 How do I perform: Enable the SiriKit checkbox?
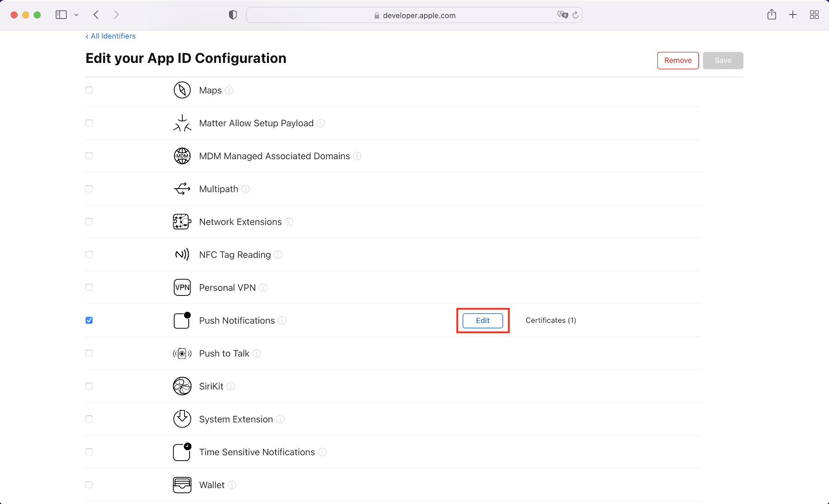(x=89, y=386)
